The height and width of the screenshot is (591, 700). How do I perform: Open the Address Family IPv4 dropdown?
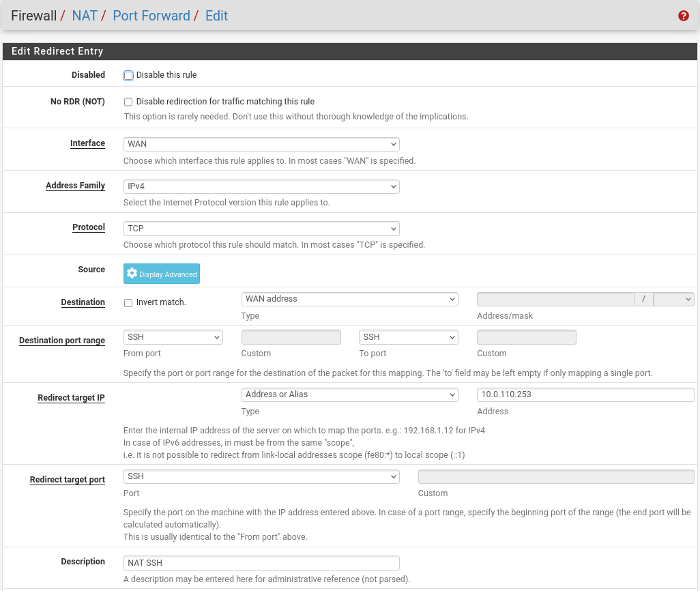[x=261, y=186]
